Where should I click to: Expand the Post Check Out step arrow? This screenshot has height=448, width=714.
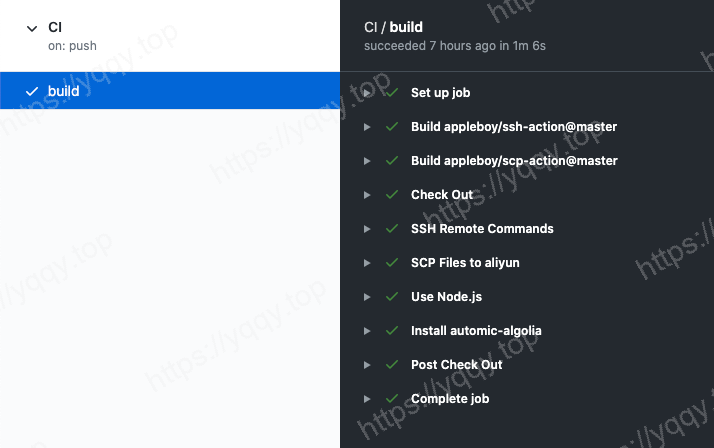click(x=368, y=365)
